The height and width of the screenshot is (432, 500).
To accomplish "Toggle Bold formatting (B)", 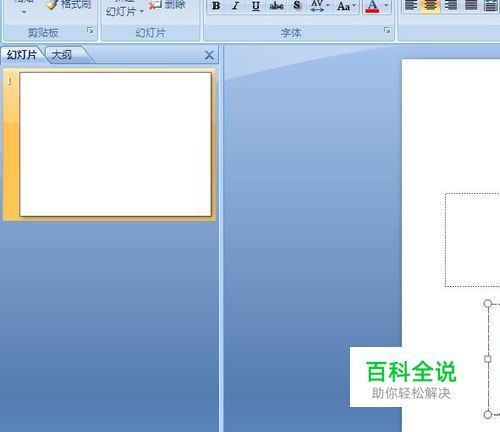I will [216, 6].
